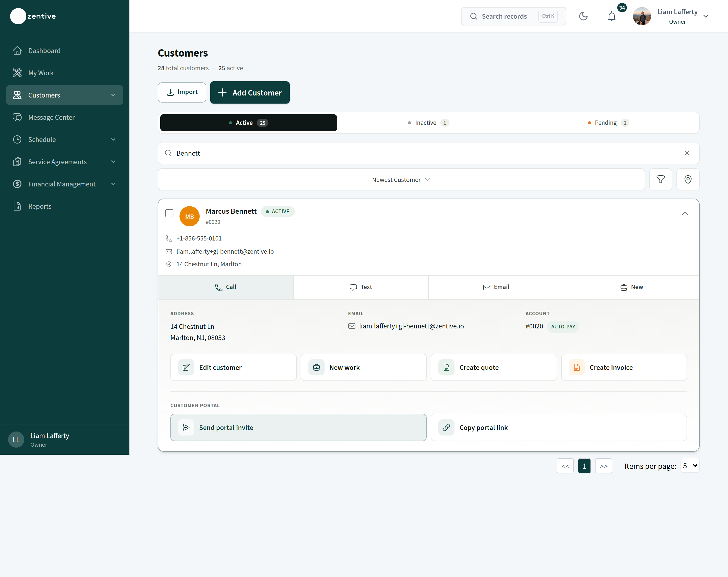Select page 1 in pagination
The width and height of the screenshot is (728, 577).
[584, 466]
